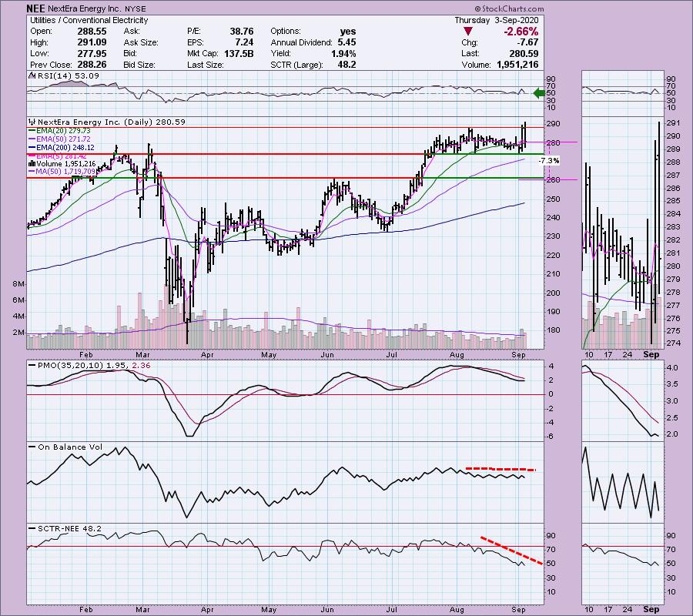The height and width of the screenshot is (616, 693).
Task: Click the EMA(5) 281.42 legend entry
Action: tap(57, 156)
